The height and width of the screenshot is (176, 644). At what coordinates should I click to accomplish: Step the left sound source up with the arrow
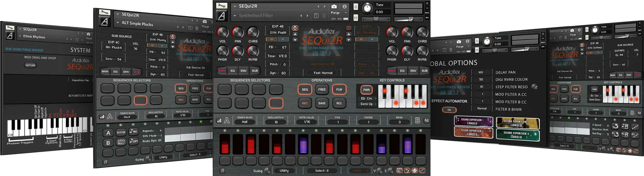point(295,34)
